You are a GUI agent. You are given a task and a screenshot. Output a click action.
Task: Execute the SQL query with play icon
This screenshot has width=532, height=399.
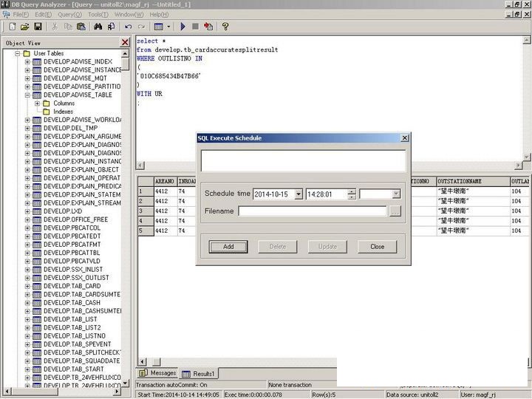click(183, 27)
